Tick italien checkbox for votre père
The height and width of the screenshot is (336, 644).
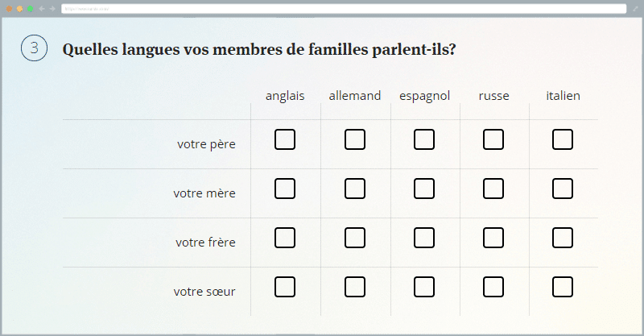[x=563, y=139]
